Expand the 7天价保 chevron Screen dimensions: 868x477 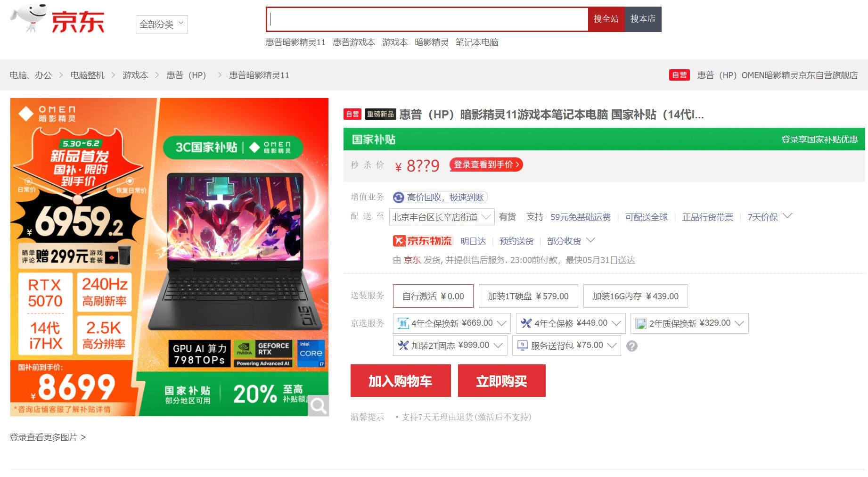coord(787,216)
